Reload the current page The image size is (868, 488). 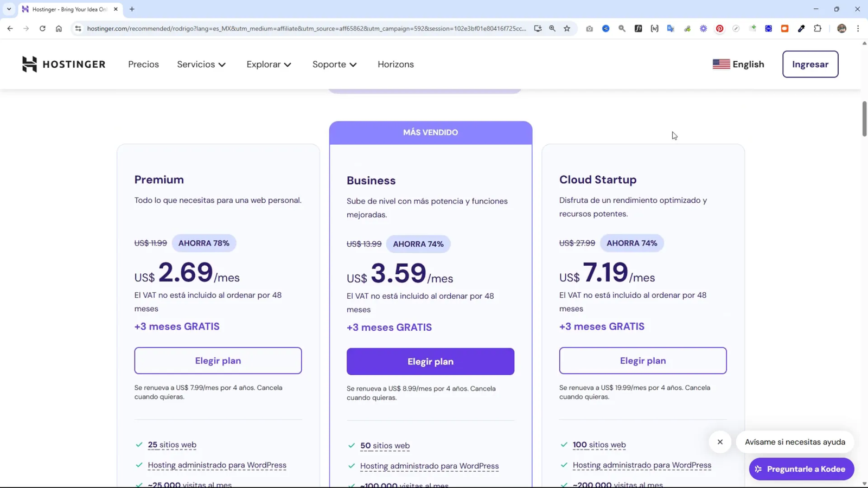pos(42,29)
